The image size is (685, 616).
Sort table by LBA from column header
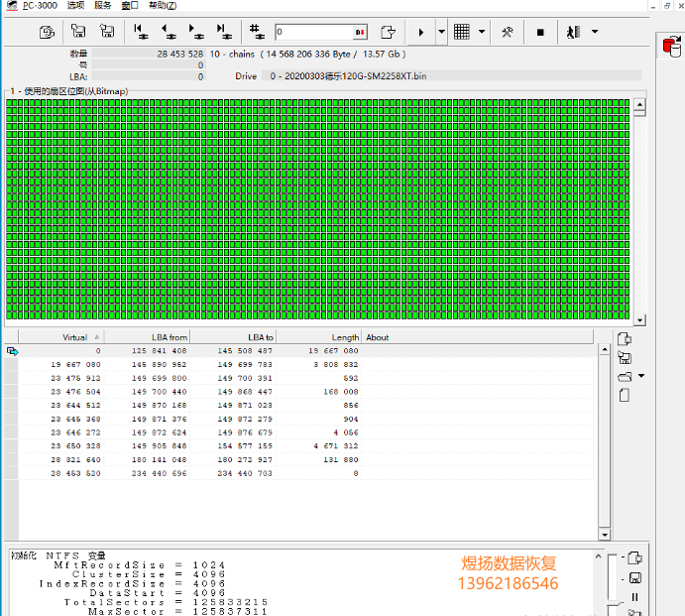[147, 337]
